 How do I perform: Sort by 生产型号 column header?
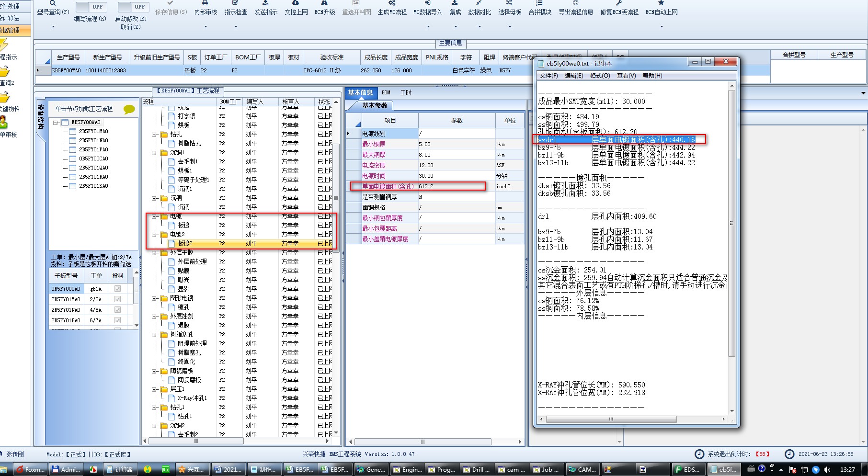[x=69, y=57]
